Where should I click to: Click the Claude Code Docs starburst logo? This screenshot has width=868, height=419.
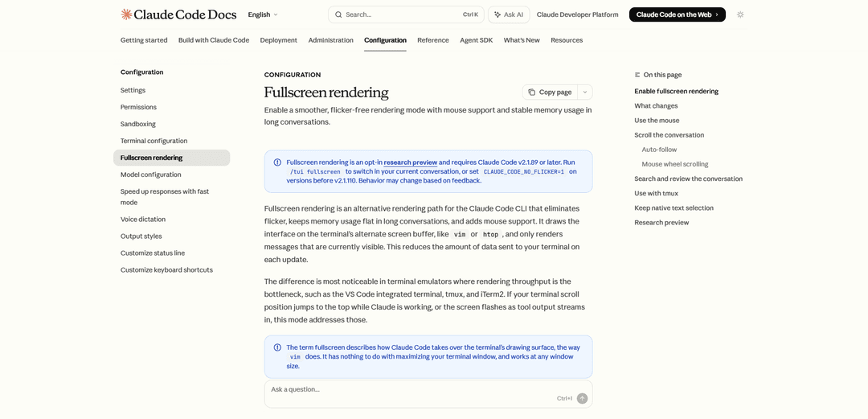point(126,14)
